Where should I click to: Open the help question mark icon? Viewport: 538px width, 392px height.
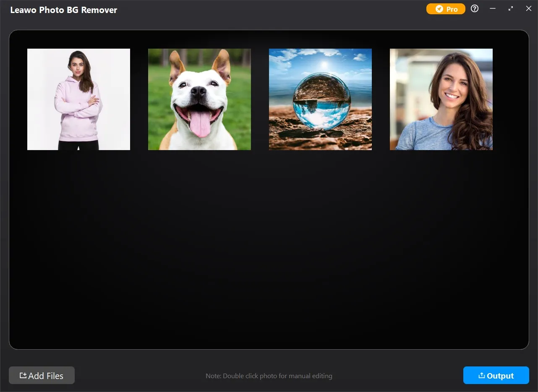point(475,9)
